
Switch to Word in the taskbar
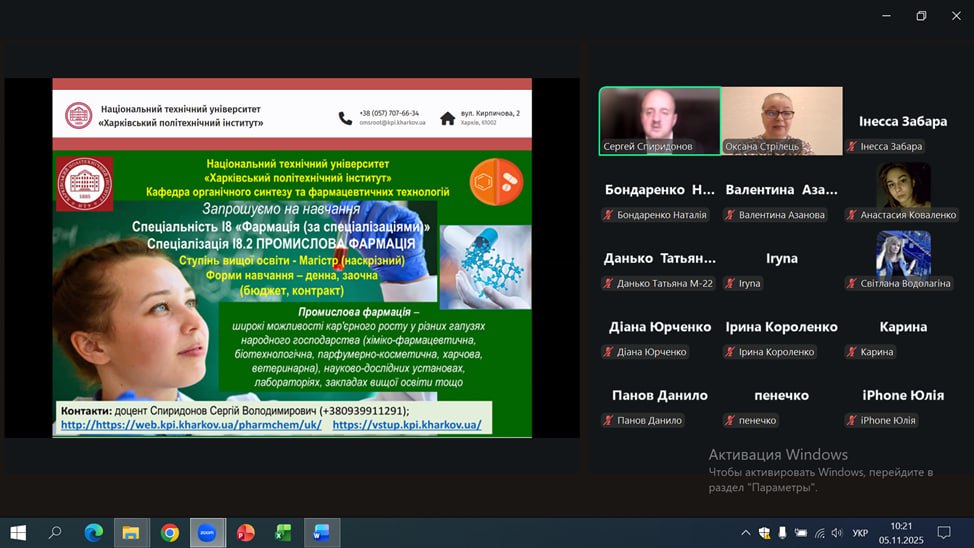(x=321, y=533)
